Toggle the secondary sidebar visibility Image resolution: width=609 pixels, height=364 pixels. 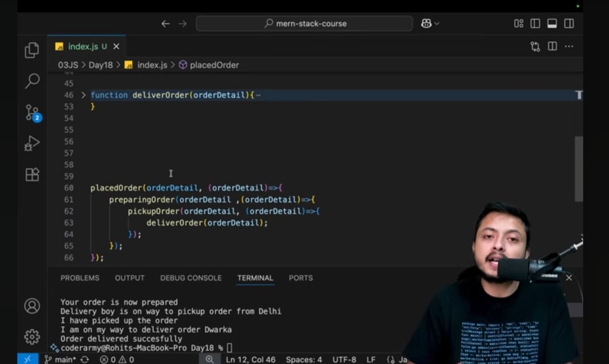click(x=569, y=23)
